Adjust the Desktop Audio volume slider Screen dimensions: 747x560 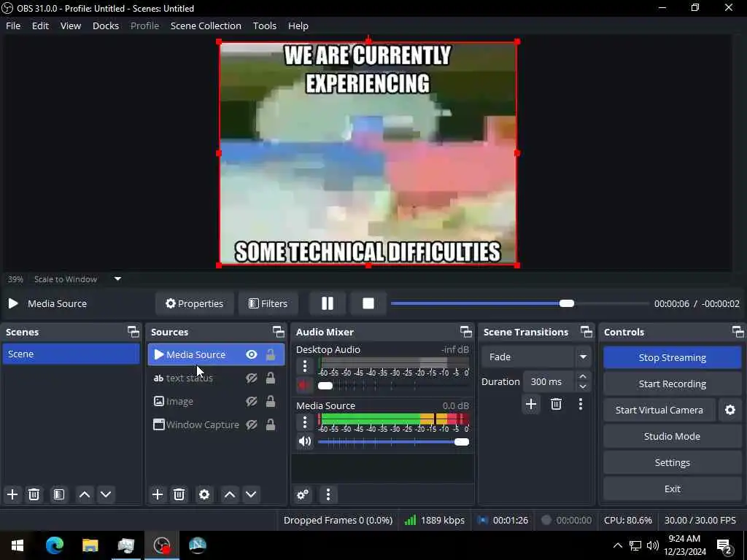pyautogui.click(x=393, y=385)
